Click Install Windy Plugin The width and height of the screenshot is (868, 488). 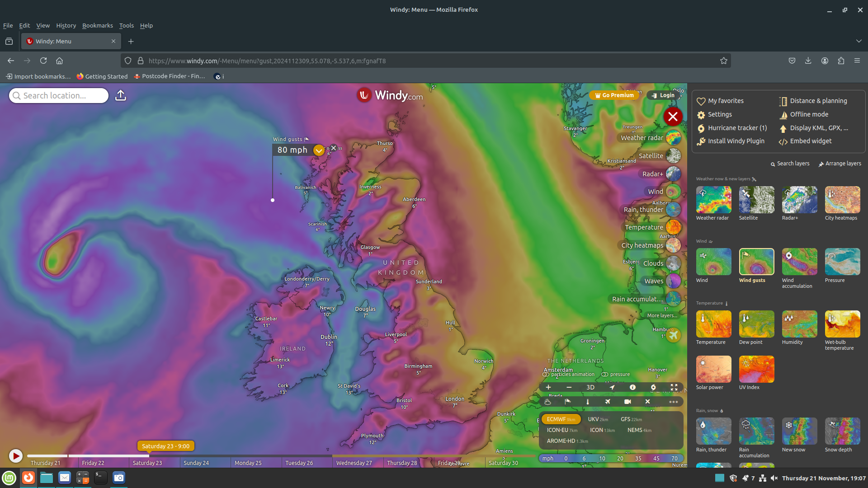pos(731,141)
